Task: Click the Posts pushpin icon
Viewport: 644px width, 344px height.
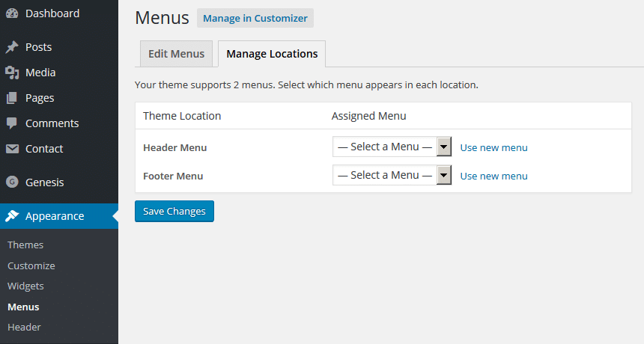Action: [x=12, y=47]
